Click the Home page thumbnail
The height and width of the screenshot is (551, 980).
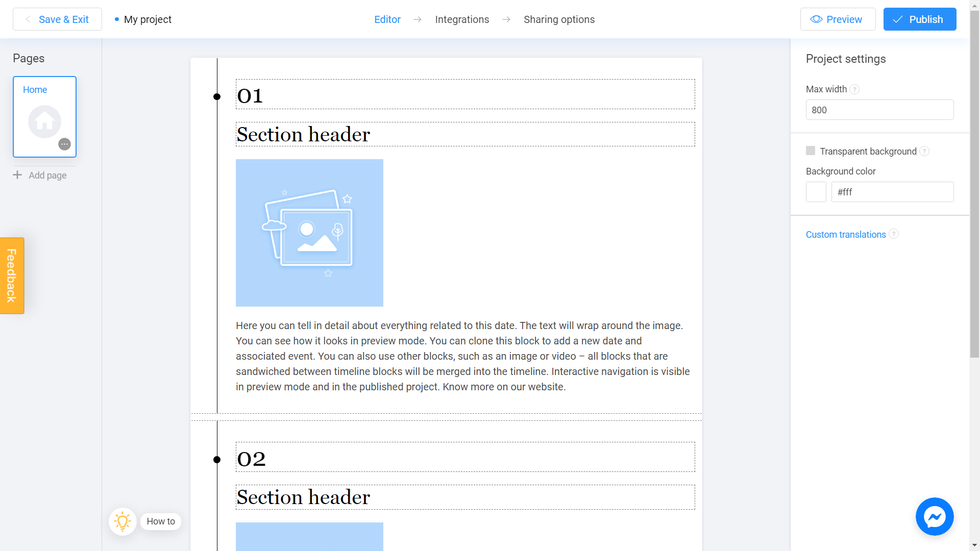click(x=45, y=116)
